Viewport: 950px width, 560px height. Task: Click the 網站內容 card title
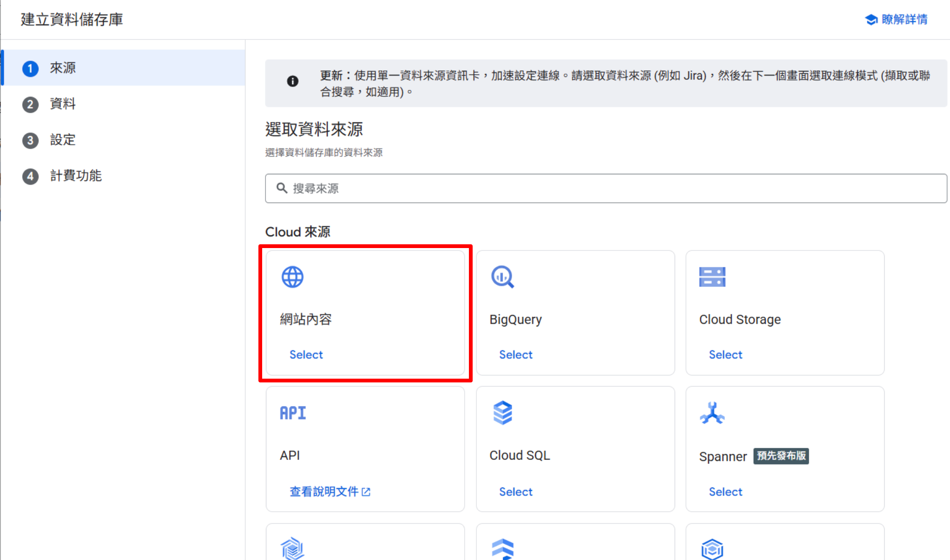point(306,319)
